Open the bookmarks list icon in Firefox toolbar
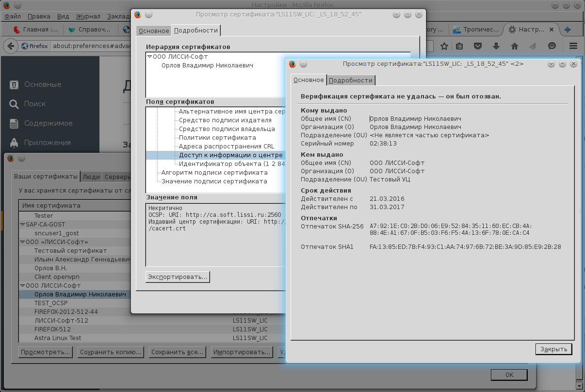The height and width of the screenshot is (392, 585). click(459, 46)
